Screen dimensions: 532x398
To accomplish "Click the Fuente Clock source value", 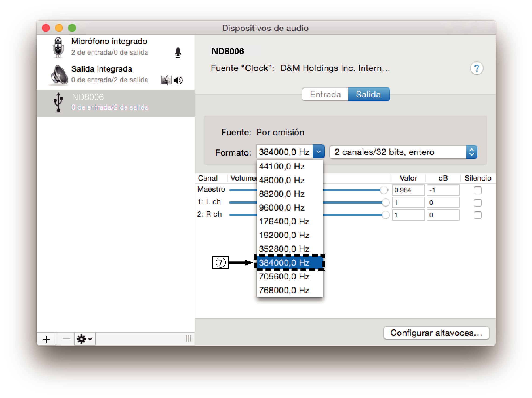I will click(335, 68).
